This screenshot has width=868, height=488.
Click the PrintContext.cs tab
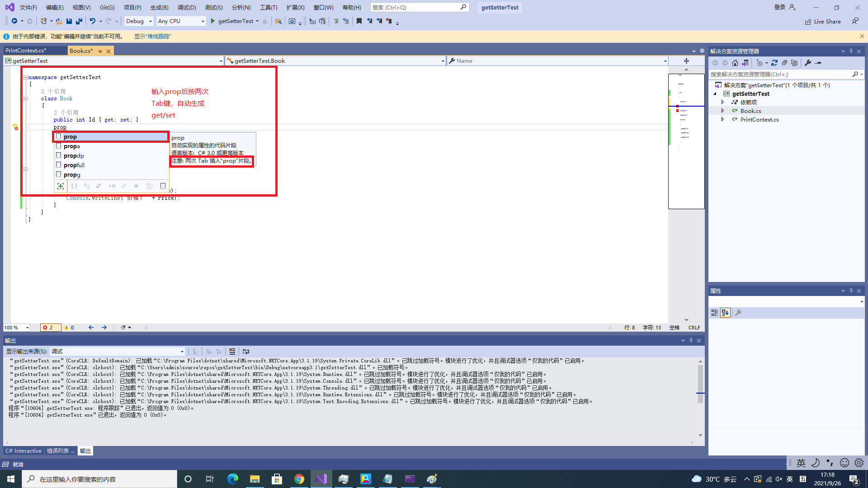pos(25,50)
